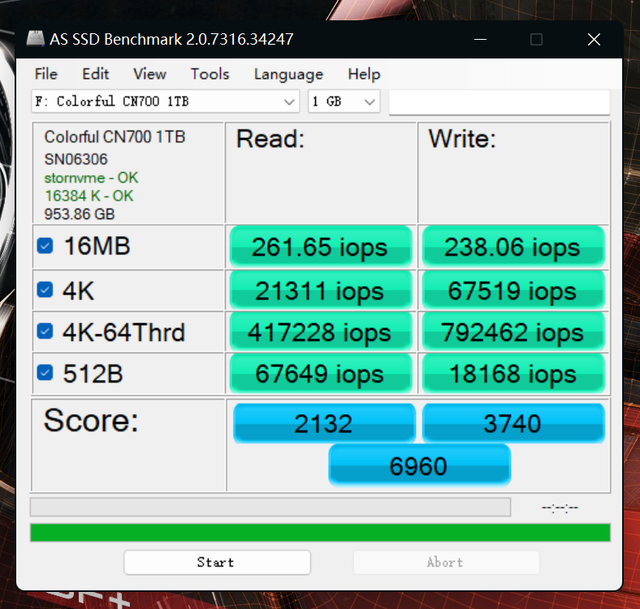Click the green progress bar
This screenshot has width=640, height=609.
click(320, 533)
